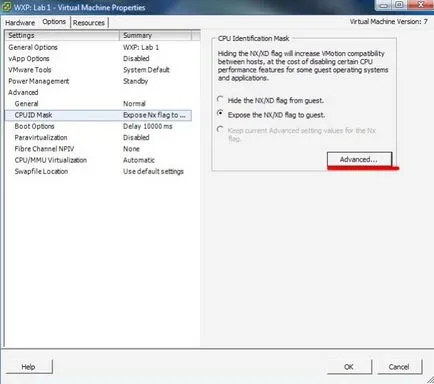This screenshot has height=384, width=434.
Task: Select Swapfile Location setting
Action: (98, 172)
